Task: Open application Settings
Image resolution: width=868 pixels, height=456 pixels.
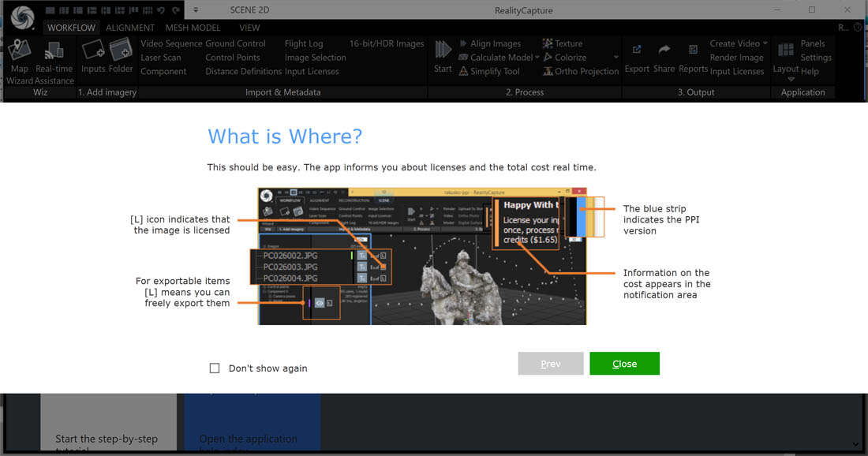Action: coord(816,57)
